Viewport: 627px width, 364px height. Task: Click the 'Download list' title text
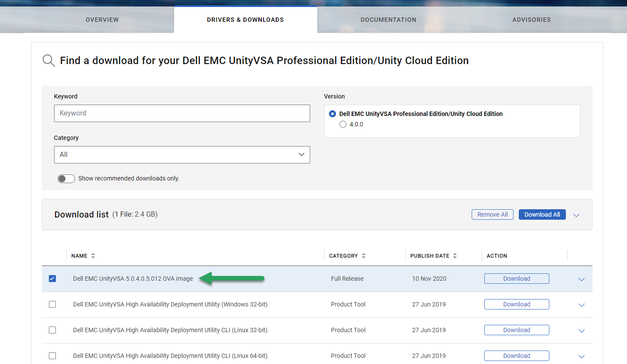(82, 214)
